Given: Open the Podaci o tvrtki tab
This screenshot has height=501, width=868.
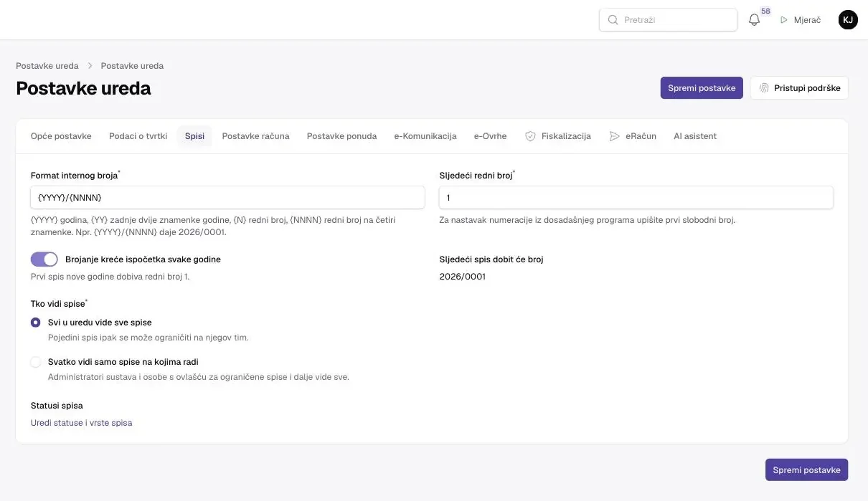Looking at the screenshot, I should pyautogui.click(x=138, y=136).
